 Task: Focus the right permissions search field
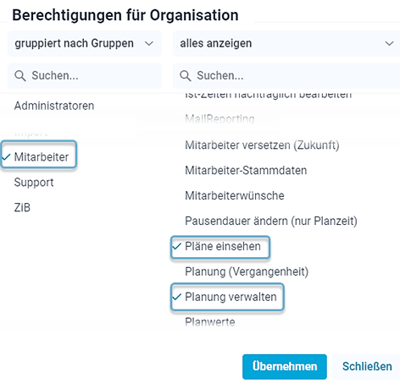click(x=286, y=76)
